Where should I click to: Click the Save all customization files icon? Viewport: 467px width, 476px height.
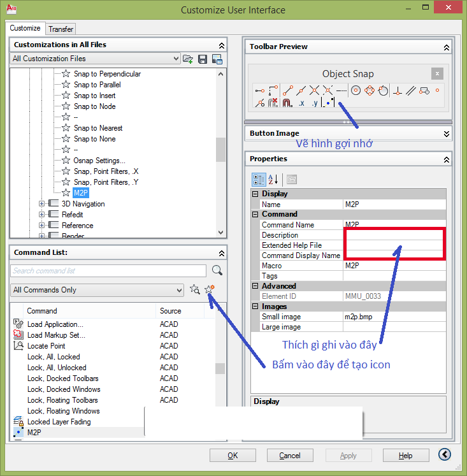click(203, 59)
